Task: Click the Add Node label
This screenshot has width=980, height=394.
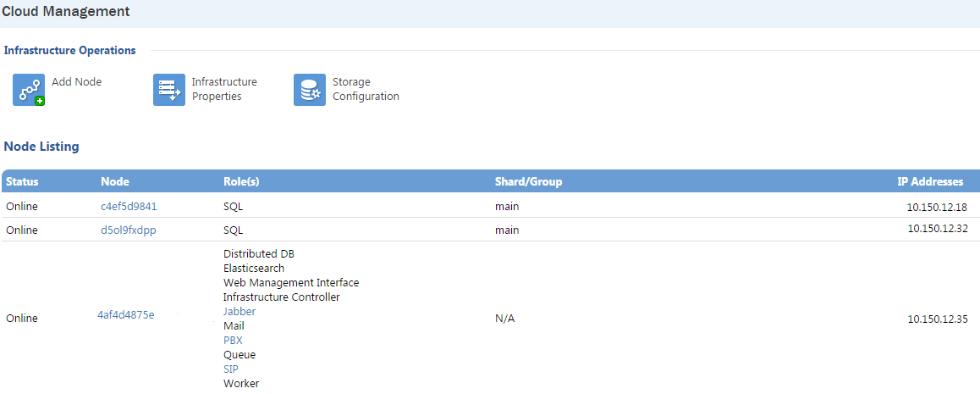Action: pos(76,82)
